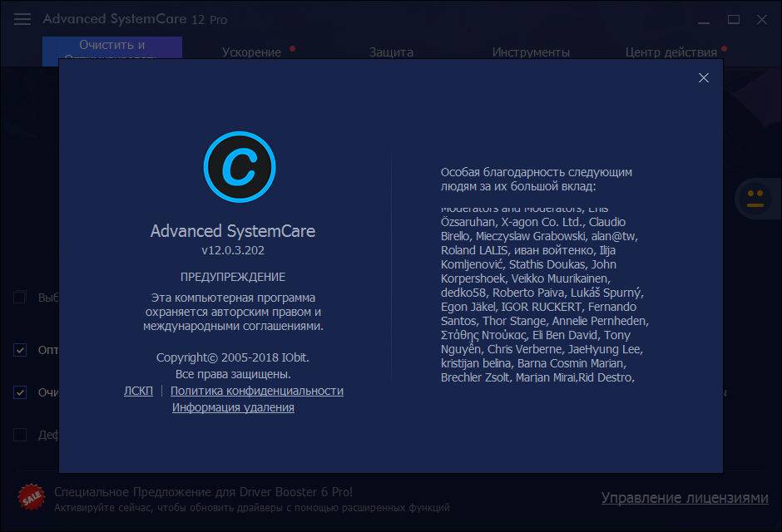This screenshot has height=532, width=782.
Task: Close the About dialog with the X
Action: (x=703, y=77)
